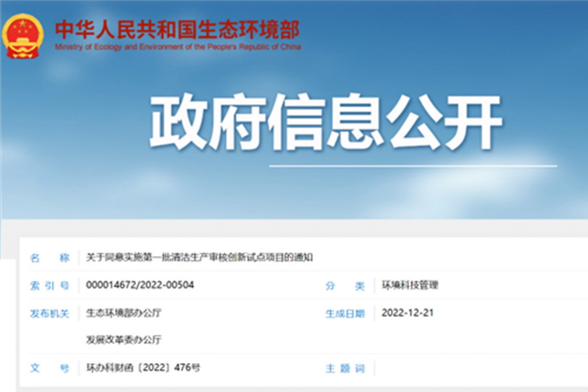Select the date 2022-12-21

pyautogui.click(x=408, y=313)
